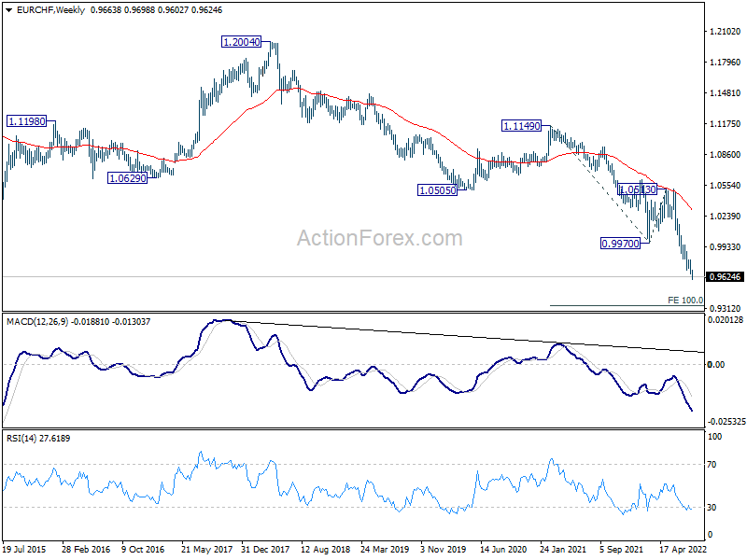Click the 17 Apr 2022 date label
Image resolution: width=747 pixels, height=560 pixels.
(x=683, y=550)
